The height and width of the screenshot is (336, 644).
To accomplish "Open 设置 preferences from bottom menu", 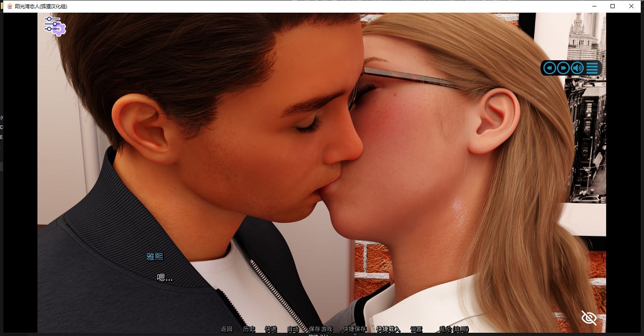I will (x=416, y=329).
